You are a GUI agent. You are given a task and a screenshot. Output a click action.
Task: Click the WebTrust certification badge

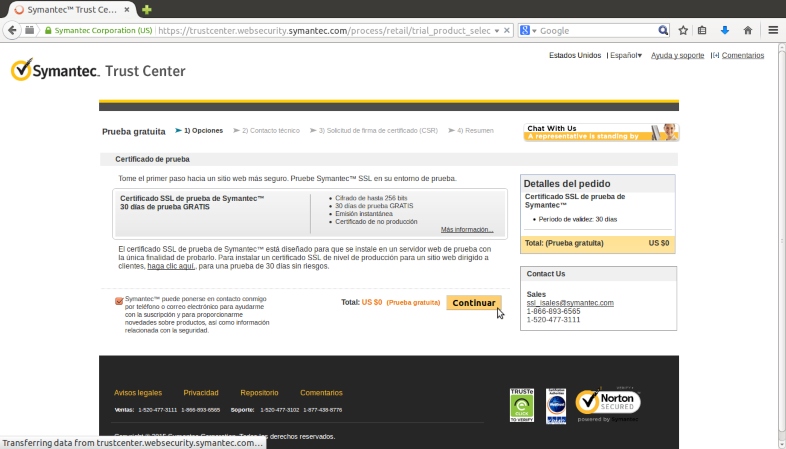(x=556, y=405)
